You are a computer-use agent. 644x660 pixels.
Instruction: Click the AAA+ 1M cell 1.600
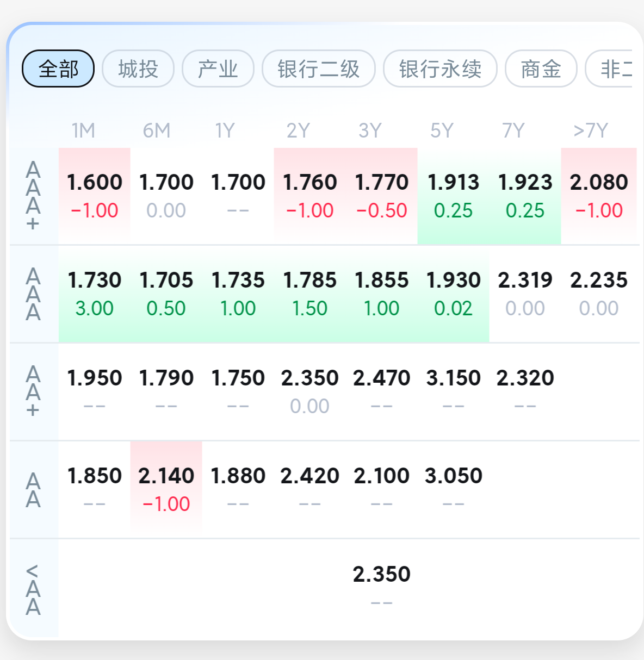tap(95, 196)
